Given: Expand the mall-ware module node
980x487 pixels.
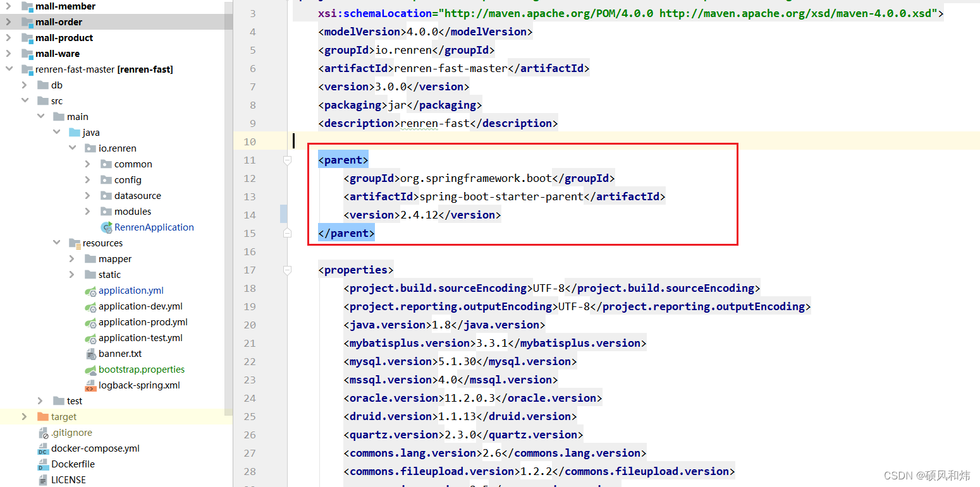Looking at the screenshot, I should pyautogui.click(x=8, y=54).
